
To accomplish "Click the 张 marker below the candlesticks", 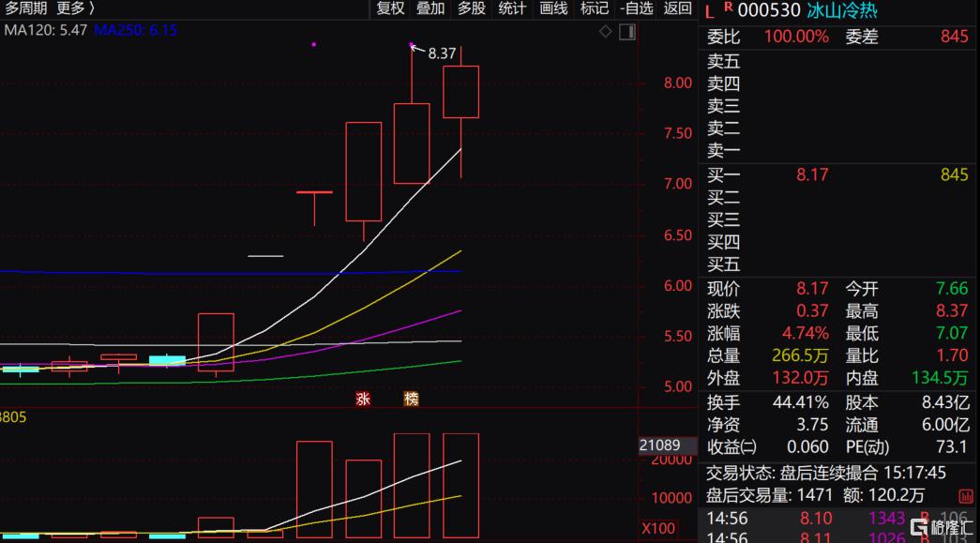I will [363, 399].
